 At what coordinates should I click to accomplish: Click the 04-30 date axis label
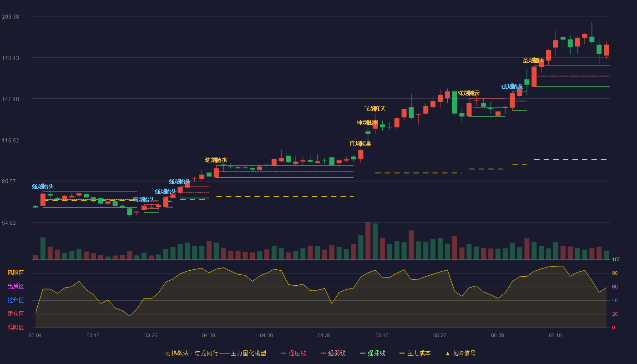click(x=324, y=335)
